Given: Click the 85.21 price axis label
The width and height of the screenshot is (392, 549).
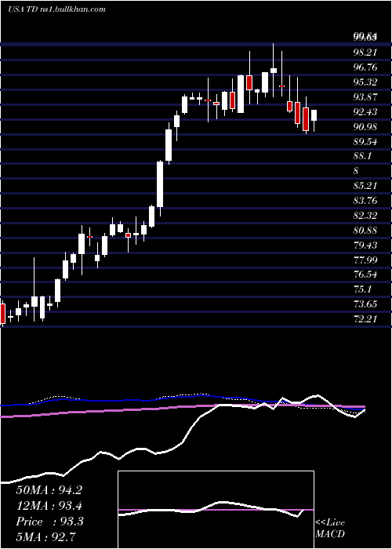Looking at the screenshot, I should tap(365, 185).
